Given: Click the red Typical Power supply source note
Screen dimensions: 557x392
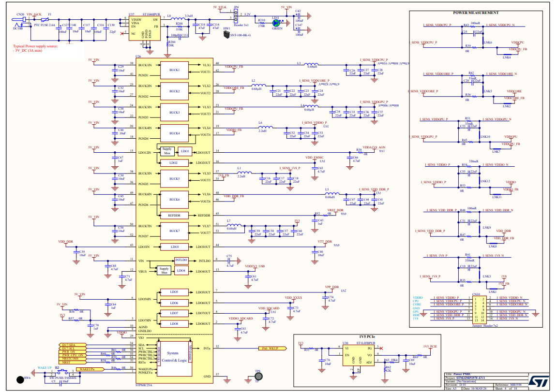Looking at the screenshot, I should click(x=35, y=48).
